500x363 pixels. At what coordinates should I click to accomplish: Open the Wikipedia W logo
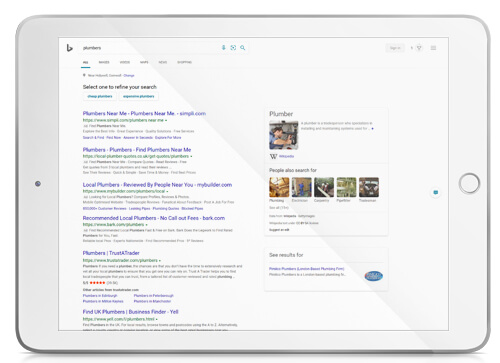coord(273,156)
